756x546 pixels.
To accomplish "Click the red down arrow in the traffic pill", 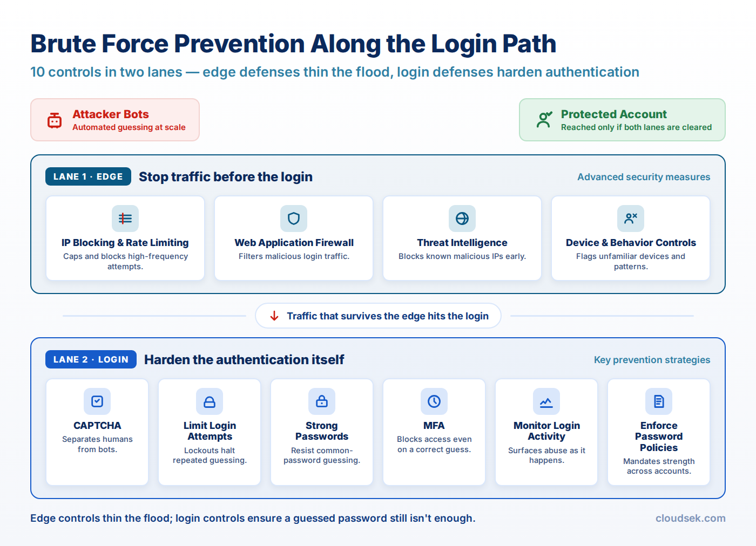I will tap(274, 316).
